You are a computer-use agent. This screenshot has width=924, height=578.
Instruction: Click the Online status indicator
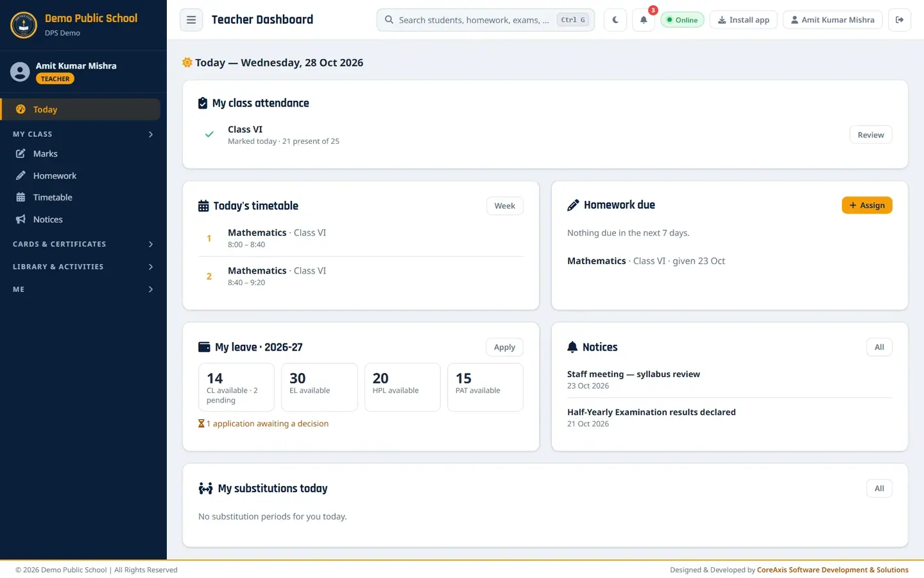(x=682, y=20)
